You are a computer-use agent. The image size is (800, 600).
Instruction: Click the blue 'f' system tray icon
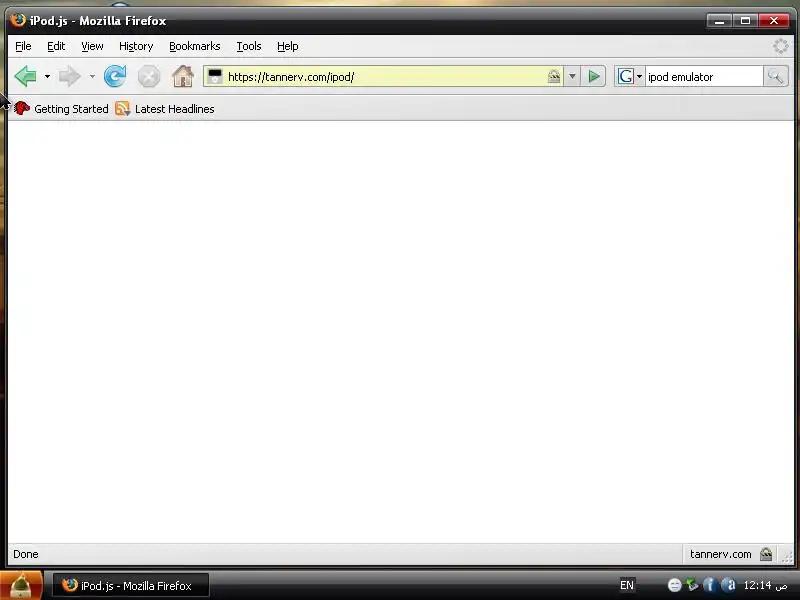click(709, 585)
